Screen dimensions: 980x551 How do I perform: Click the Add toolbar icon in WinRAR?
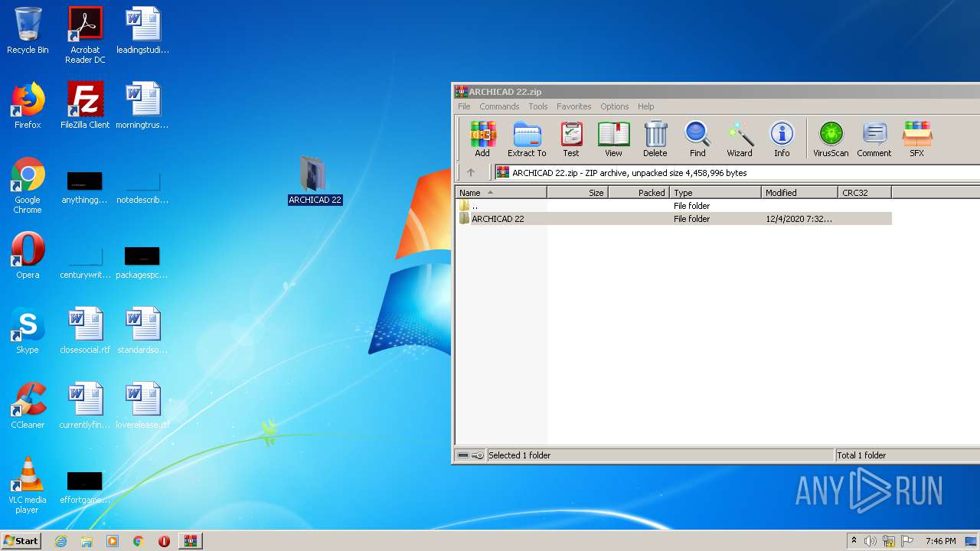tap(482, 139)
